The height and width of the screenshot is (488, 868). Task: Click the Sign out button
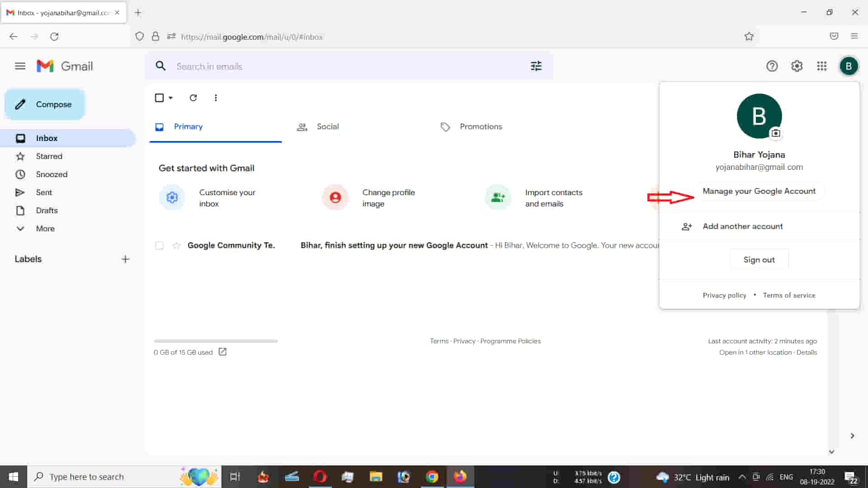coord(759,260)
